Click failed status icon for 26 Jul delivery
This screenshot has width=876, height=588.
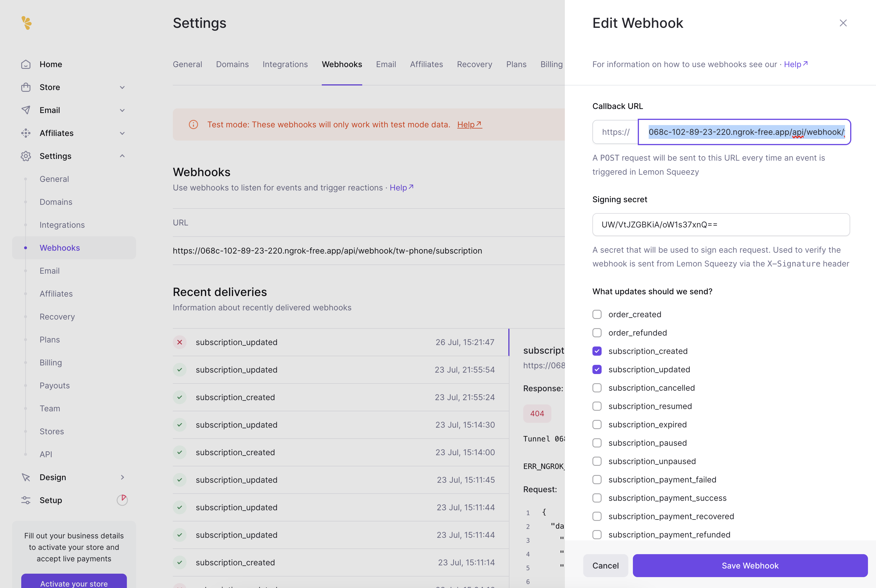click(x=180, y=342)
